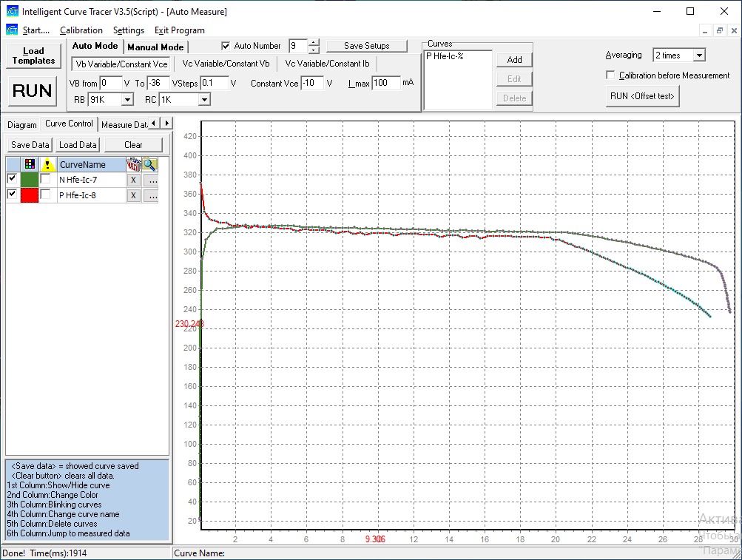Click the child window icon beside Start menu

pos(12,30)
